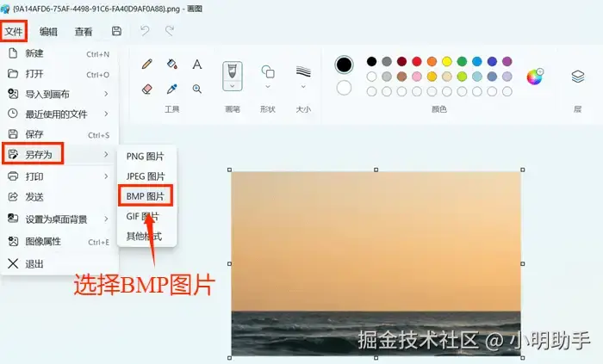Choose 其他格式 in the Save as submenu
Viewport: 603px width, 364px height.
146,236
